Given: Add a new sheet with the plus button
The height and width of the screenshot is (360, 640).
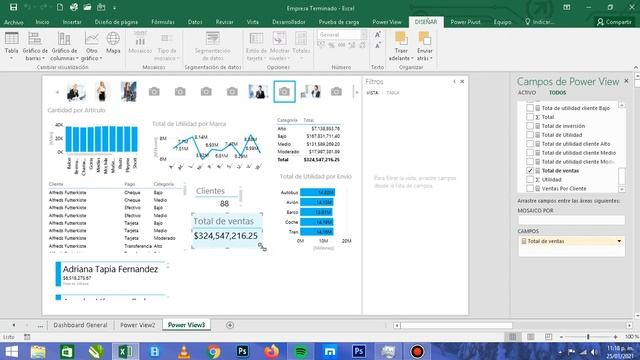Looking at the screenshot, I should click(230, 325).
